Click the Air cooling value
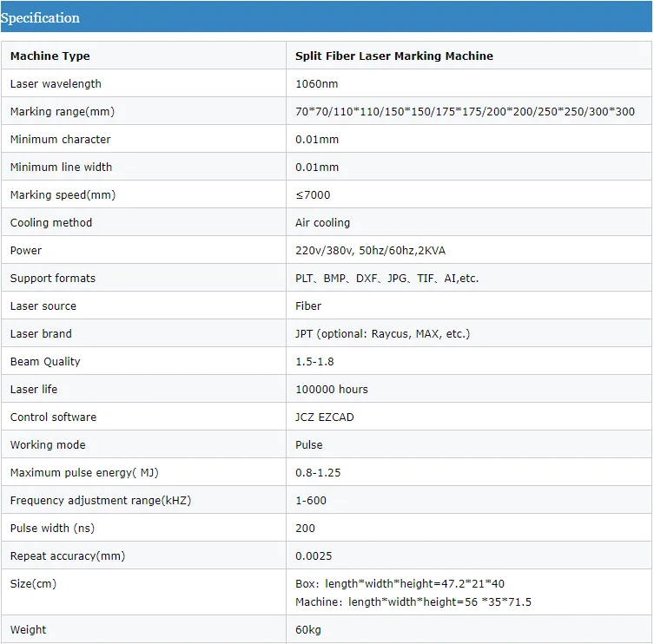 (x=322, y=222)
